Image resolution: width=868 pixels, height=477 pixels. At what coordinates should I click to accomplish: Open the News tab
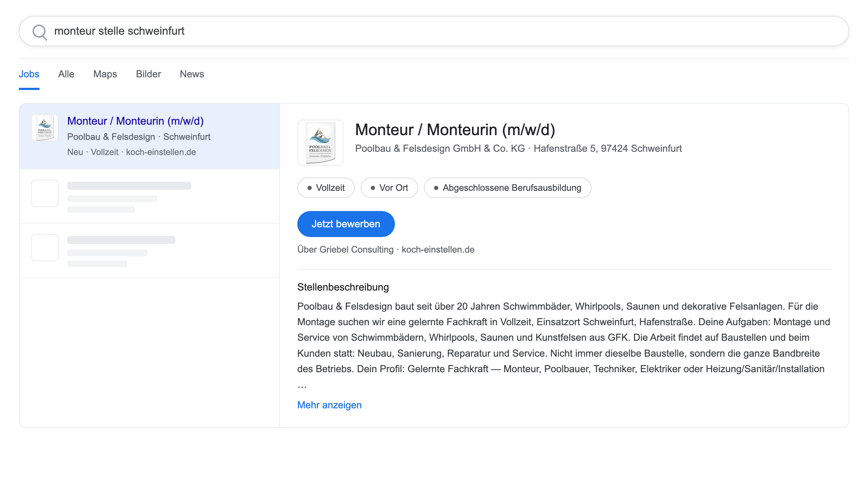point(192,74)
